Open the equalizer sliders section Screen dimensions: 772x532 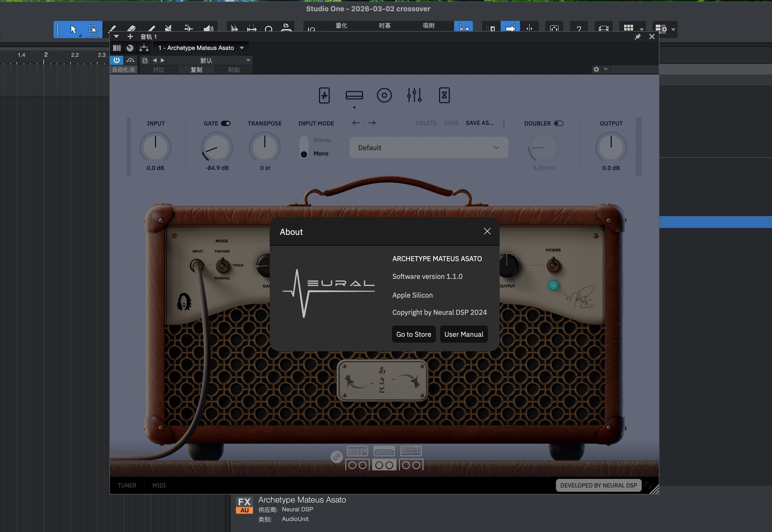coord(414,95)
